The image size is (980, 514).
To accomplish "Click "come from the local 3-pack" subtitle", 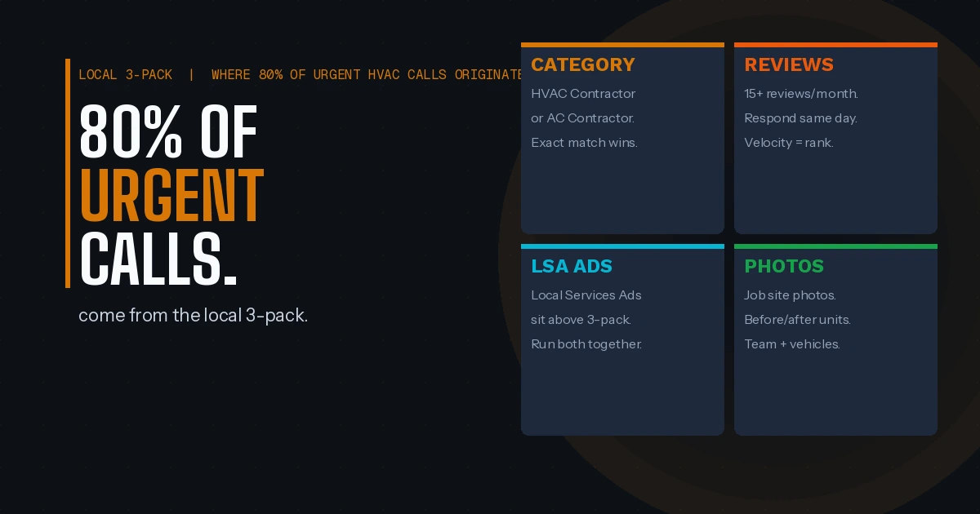I will 193,316.
